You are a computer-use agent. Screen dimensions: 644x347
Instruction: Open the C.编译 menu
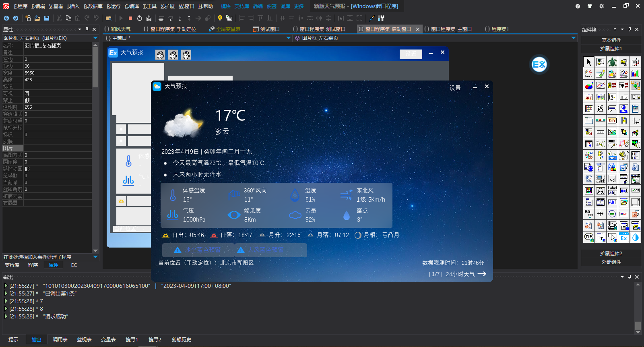132,6
